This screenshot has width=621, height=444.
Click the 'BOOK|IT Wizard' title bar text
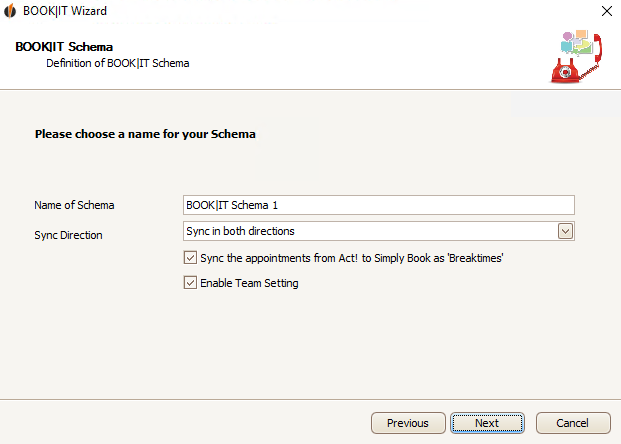pyautogui.click(x=65, y=11)
